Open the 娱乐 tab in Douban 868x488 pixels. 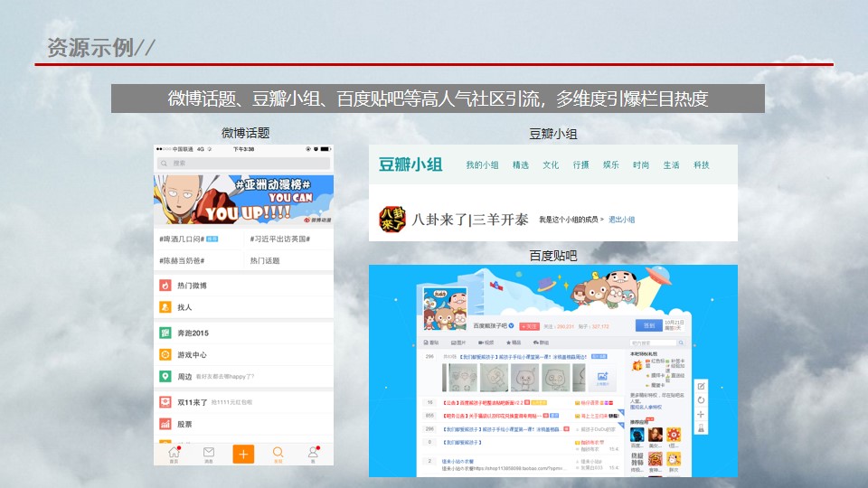tap(610, 164)
